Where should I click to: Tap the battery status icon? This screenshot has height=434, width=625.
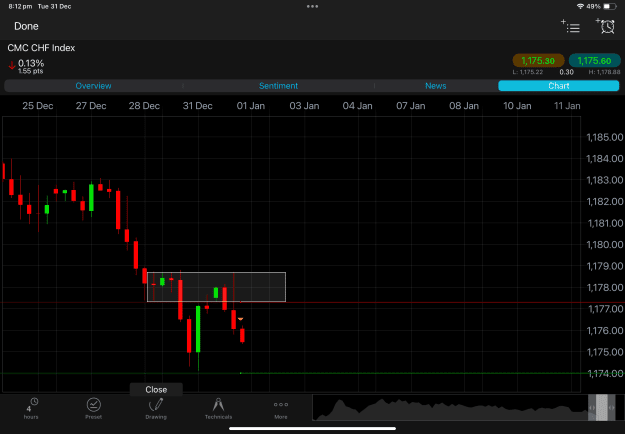point(609,6)
